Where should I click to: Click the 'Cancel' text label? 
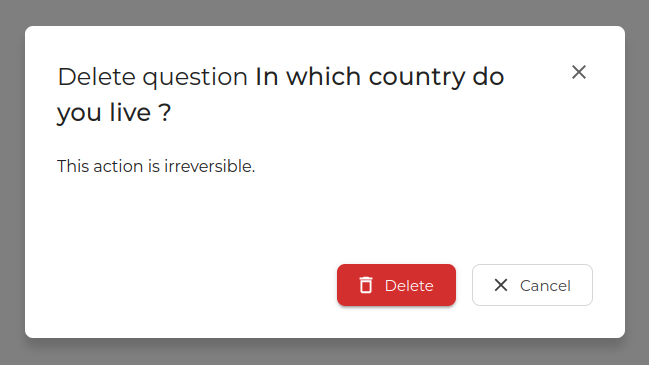(x=545, y=286)
